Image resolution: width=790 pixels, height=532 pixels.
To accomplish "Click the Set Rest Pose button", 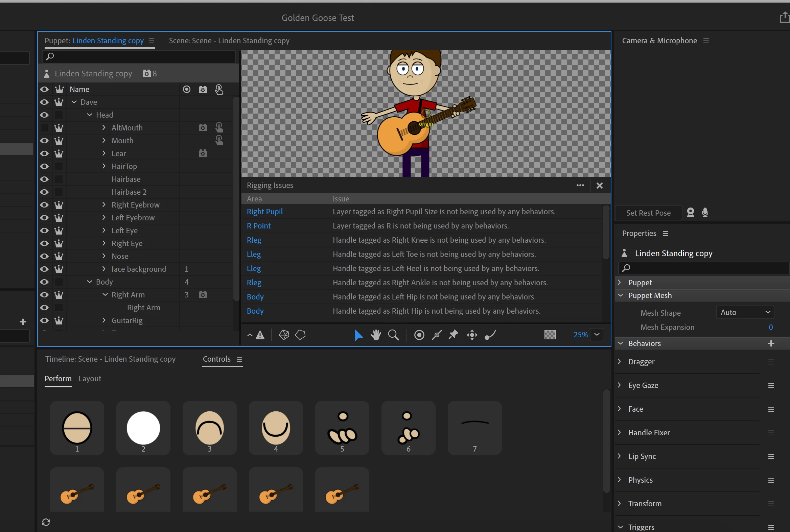I will (x=648, y=213).
